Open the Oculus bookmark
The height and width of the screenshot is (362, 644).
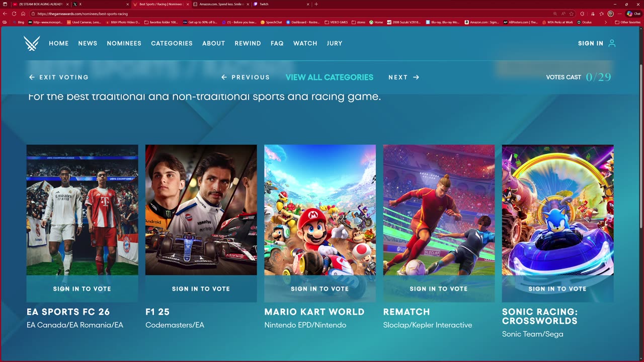click(585, 22)
